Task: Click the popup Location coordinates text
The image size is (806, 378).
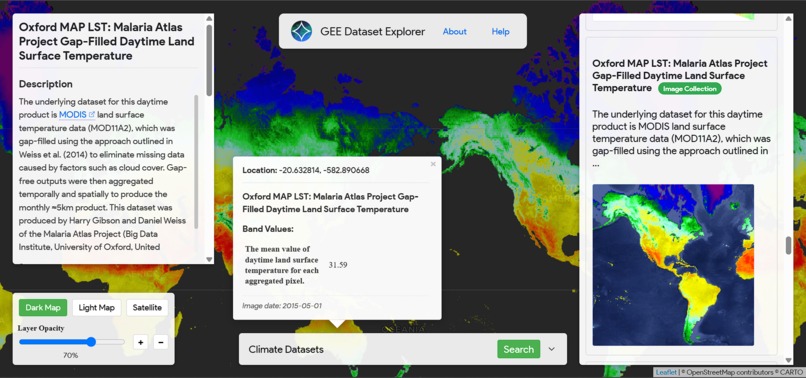Action: pos(306,170)
